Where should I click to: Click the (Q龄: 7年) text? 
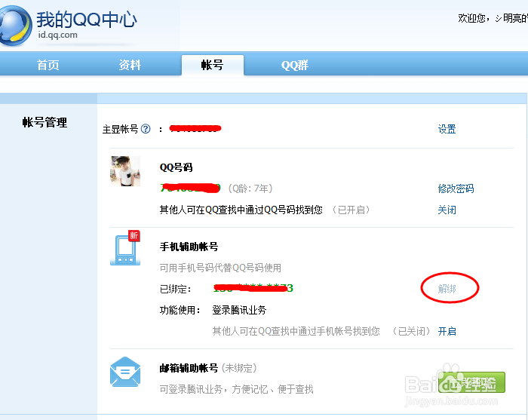(250, 189)
